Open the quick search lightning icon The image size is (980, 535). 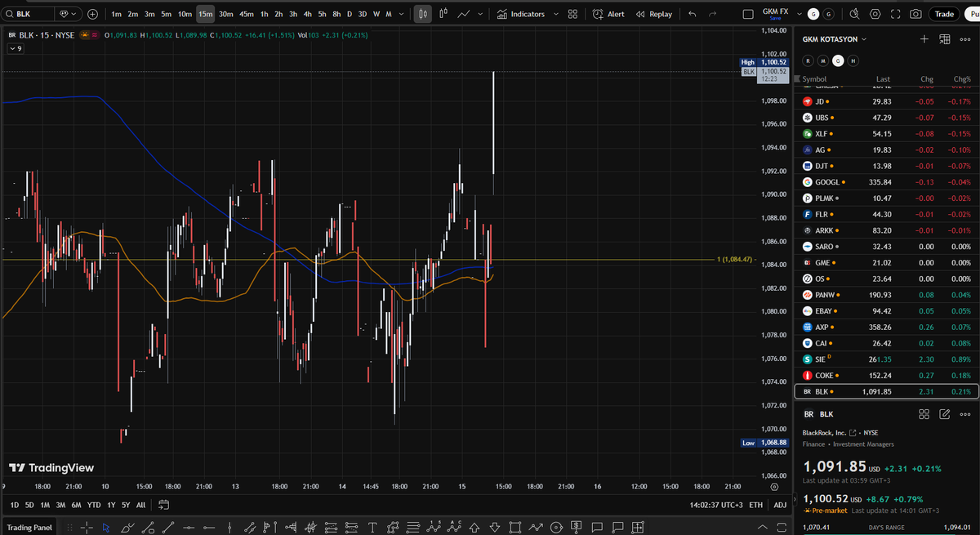coord(854,14)
